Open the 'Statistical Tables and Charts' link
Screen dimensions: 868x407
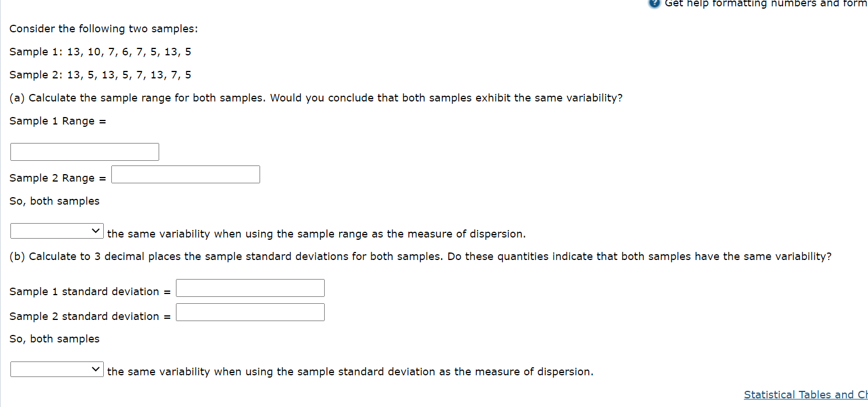[805, 394]
